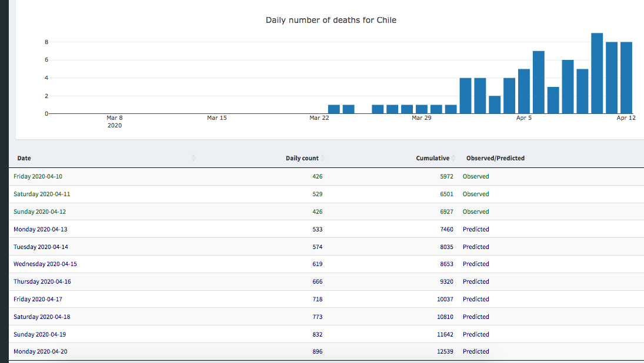Click the sort arrows next to Daily count
The width and height of the screenshot is (644, 363).
(322, 158)
